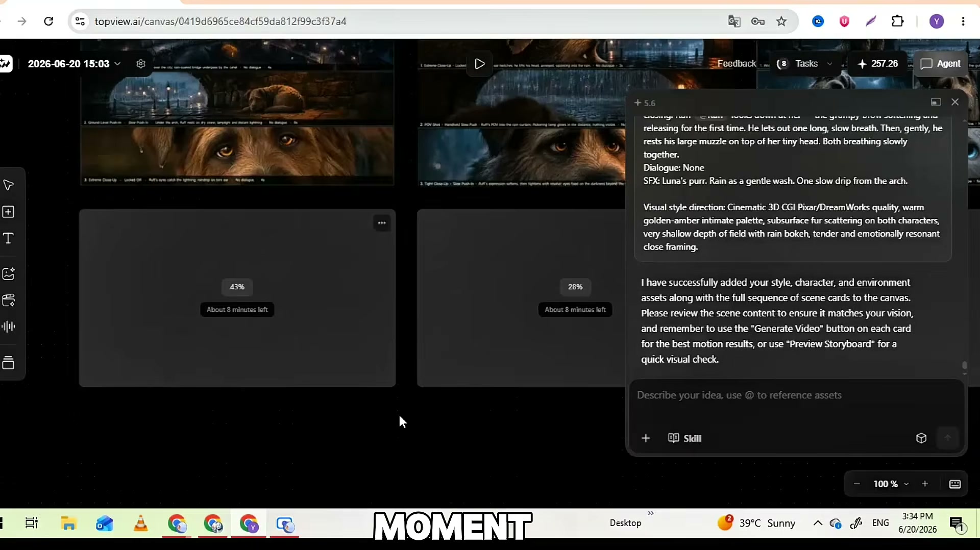Bookmark this page with the star
980x550 pixels.
pos(781,21)
